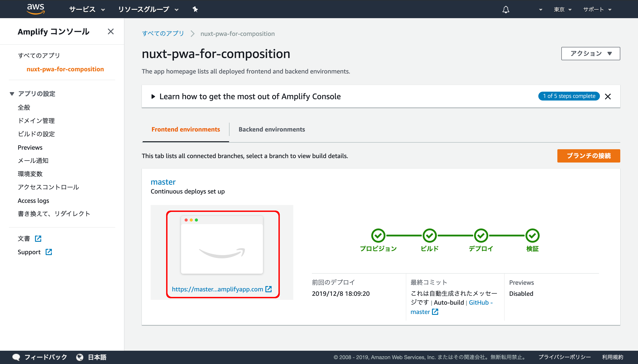Image resolution: width=638 pixels, height=364 pixels.
Task: Switch to Backend environments tab
Action: (x=272, y=129)
